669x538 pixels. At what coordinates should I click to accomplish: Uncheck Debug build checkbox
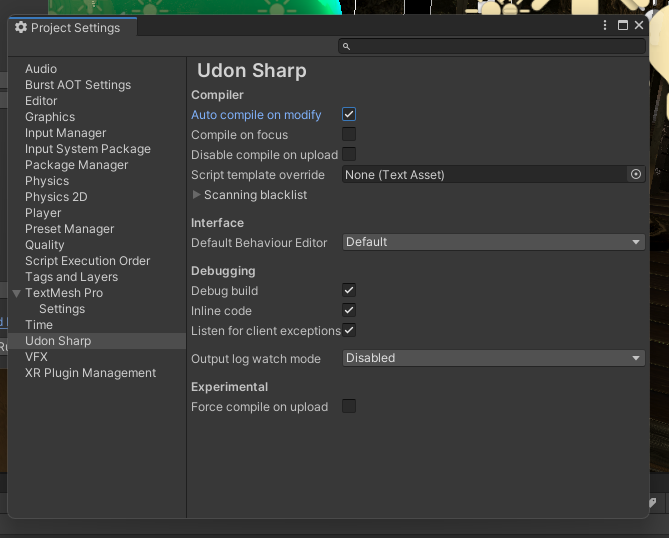(x=349, y=291)
